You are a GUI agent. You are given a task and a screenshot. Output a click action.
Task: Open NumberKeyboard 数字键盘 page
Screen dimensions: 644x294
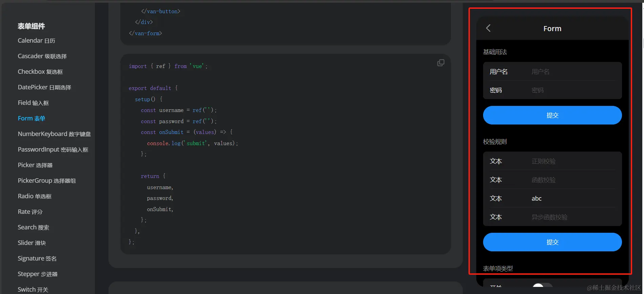[x=54, y=134]
